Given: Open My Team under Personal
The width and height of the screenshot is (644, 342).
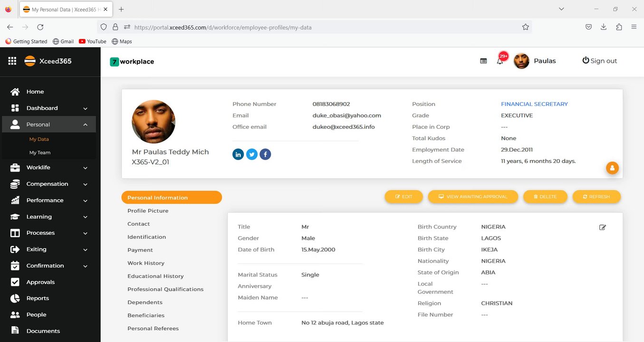Looking at the screenshot, I should pyautogui.click(x=40, y=152).
